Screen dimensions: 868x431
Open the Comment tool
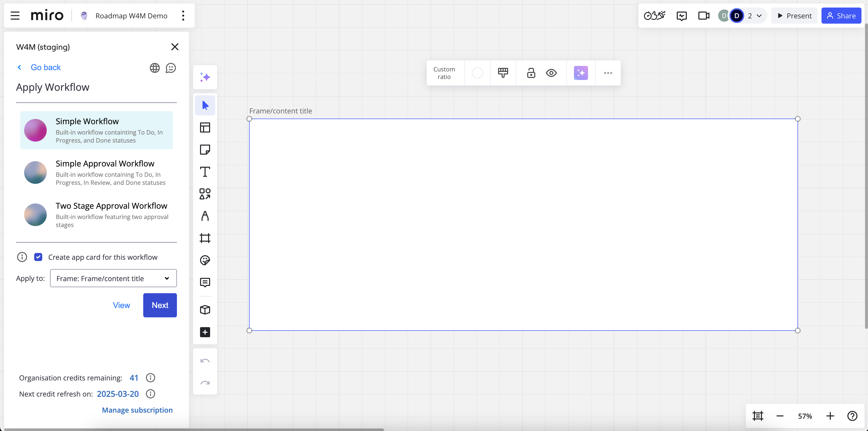(205, 282)
